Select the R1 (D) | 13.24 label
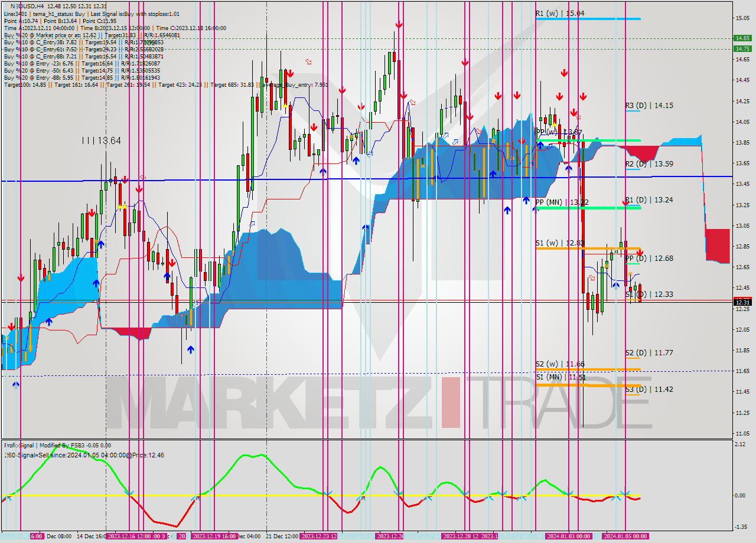 pyautogui.click(x=649, y=200)
